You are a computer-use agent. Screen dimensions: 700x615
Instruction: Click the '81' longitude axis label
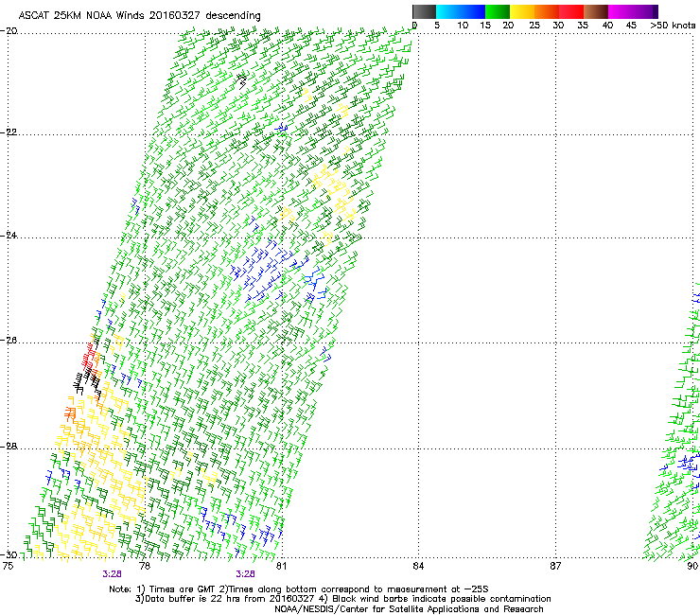[281, 566]
